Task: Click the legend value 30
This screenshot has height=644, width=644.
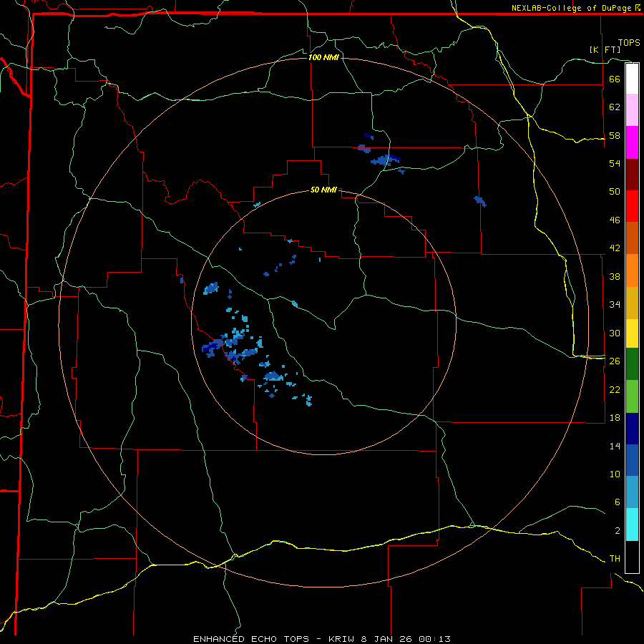Action: [615, 333]
